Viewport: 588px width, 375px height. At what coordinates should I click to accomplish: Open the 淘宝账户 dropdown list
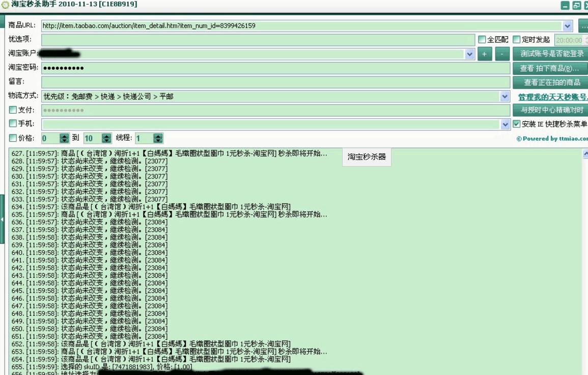pos(469,54)
